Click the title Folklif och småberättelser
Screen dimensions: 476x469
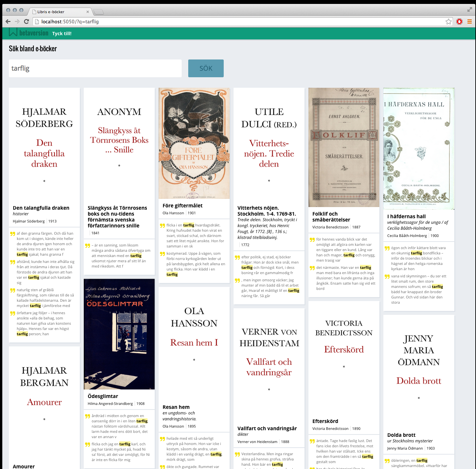coord(331,217)
